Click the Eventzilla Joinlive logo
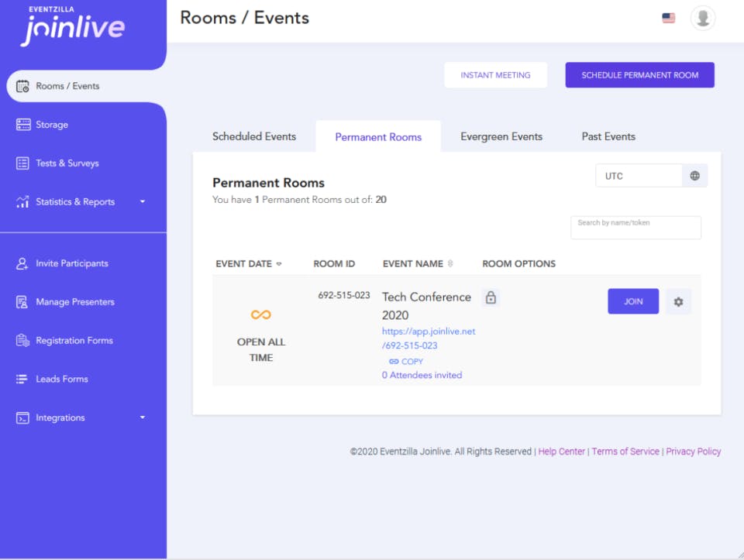The width and height of the screenshot is (744, 560). coord(72,26)
